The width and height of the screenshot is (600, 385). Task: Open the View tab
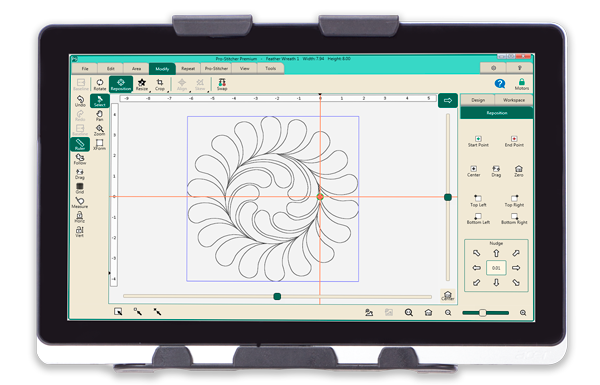click(245, 69)
